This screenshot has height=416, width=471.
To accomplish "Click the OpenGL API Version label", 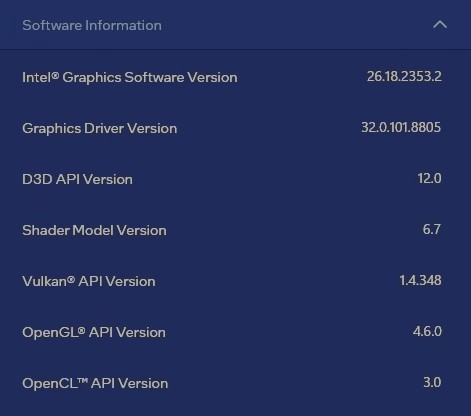I will click(94, 333).
